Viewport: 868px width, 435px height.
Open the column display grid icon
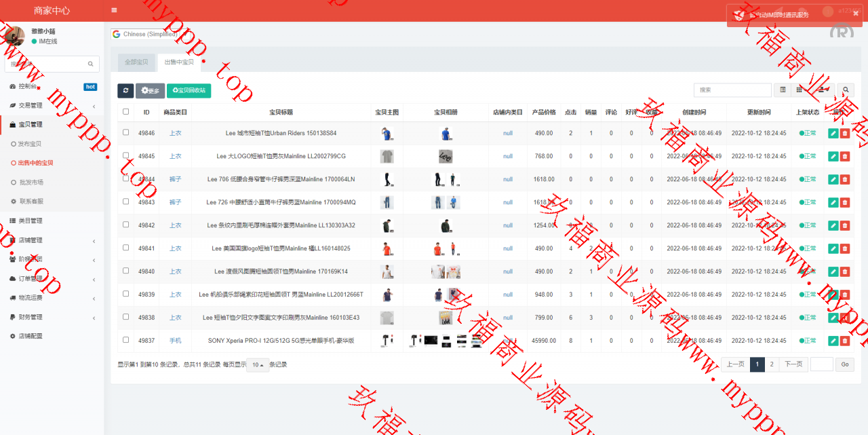pyautogui.click(x=801, y=90)
